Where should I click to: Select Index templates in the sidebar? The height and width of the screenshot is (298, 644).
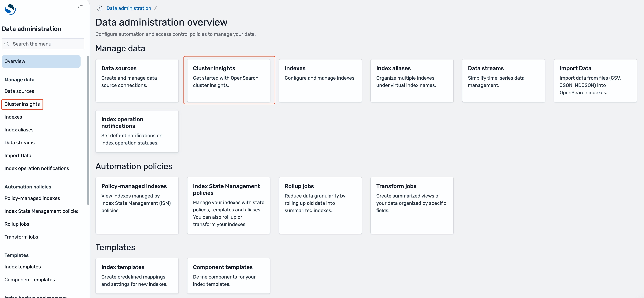click(x=23, y=267)
